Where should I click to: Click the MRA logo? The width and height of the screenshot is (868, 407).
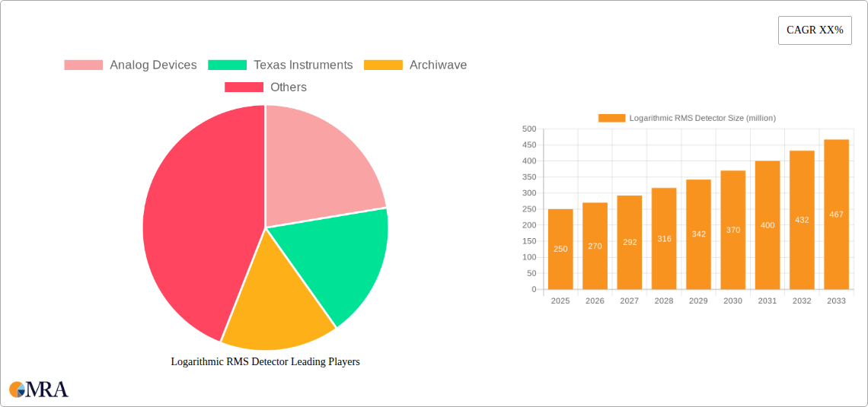(x=39, y=390)
